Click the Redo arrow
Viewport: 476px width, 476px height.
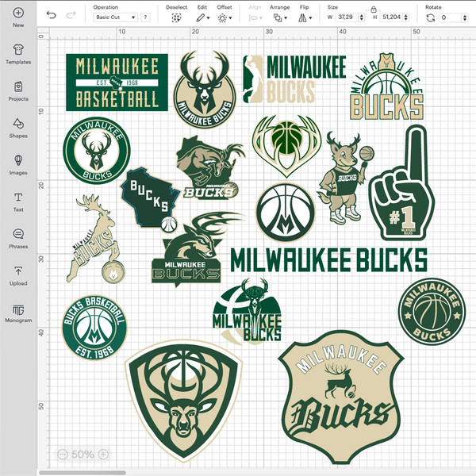click(71, 15)
